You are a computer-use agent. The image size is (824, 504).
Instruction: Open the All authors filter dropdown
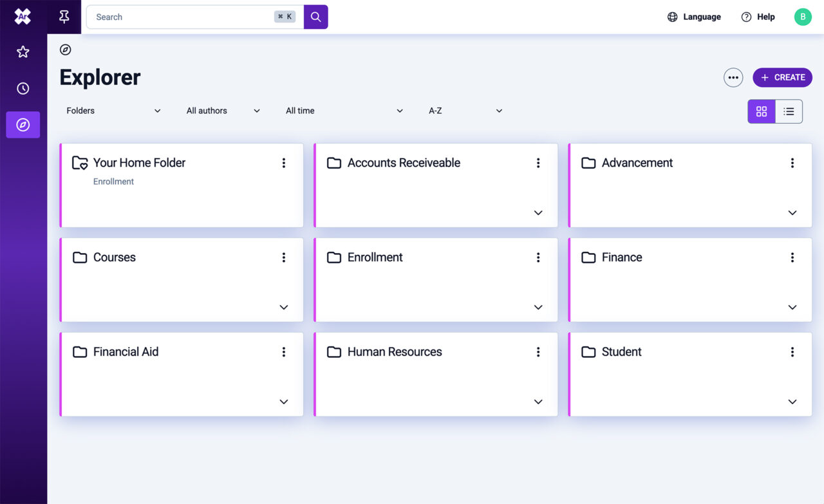223,111
